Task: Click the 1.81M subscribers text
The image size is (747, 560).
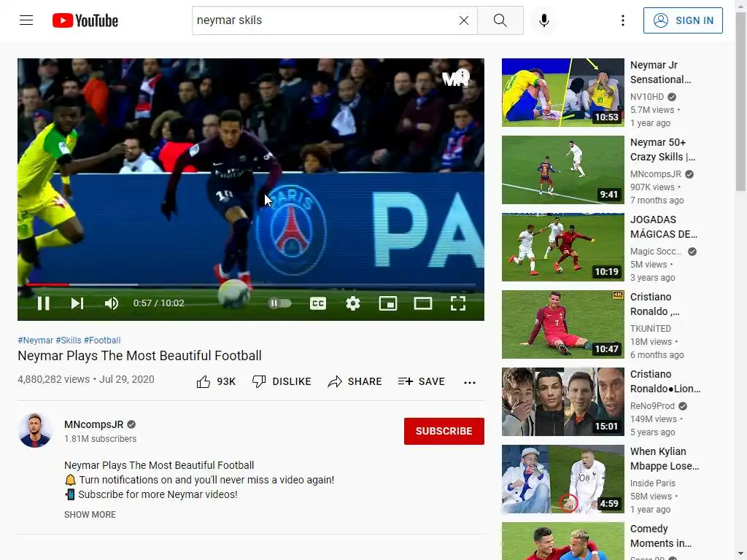Action: tap(100, 439)
